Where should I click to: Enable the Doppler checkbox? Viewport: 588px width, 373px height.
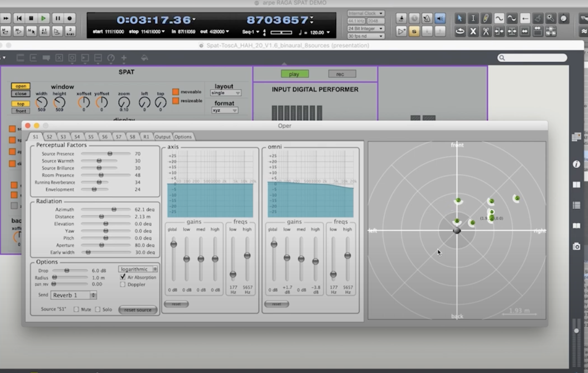pyautogui.click(x=123, y=284)
